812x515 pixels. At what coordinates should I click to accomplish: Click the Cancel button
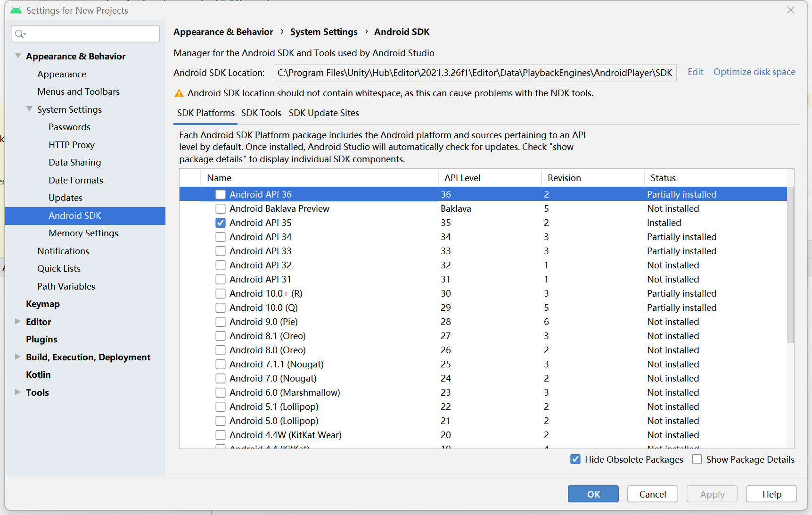pyautogui.click(x=653, y=494)
